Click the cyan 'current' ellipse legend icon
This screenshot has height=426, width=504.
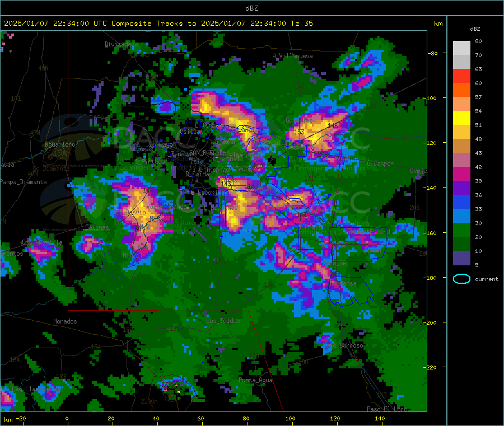click(x=461, y=279)
